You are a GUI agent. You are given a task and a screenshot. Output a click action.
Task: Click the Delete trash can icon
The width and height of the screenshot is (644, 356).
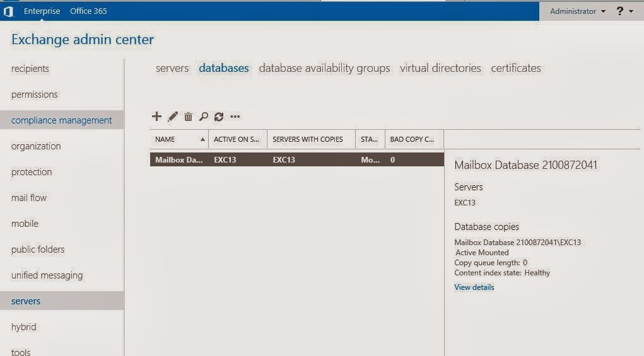(188, 117)
